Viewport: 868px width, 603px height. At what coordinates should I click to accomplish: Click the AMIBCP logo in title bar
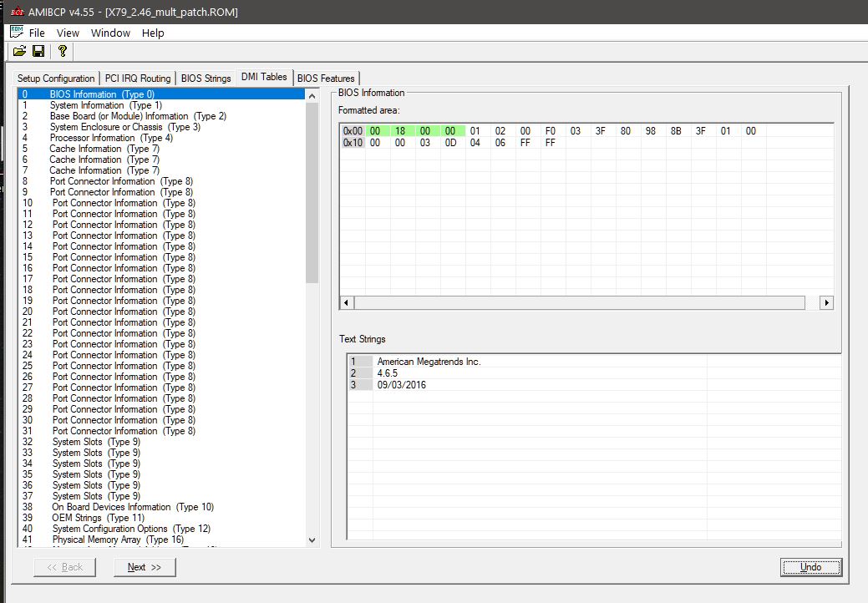(x=17, y=12)
